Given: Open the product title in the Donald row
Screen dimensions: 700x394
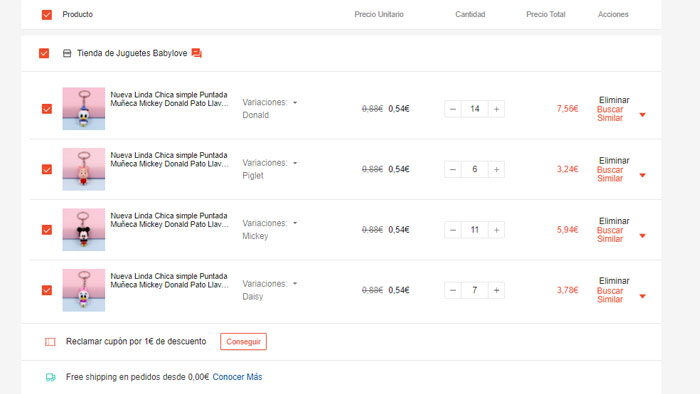Looking at the screenshot, I should (169, 99).
